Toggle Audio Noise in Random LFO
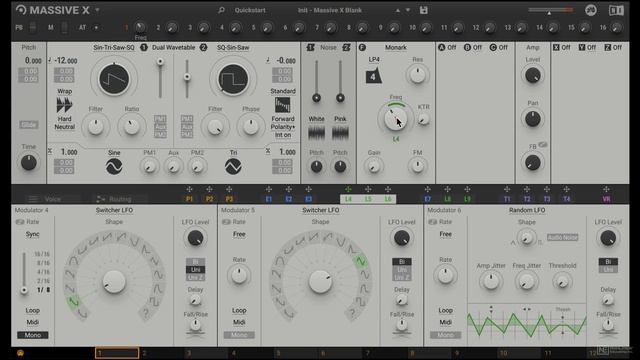640x360 pixels. (562, 238)
